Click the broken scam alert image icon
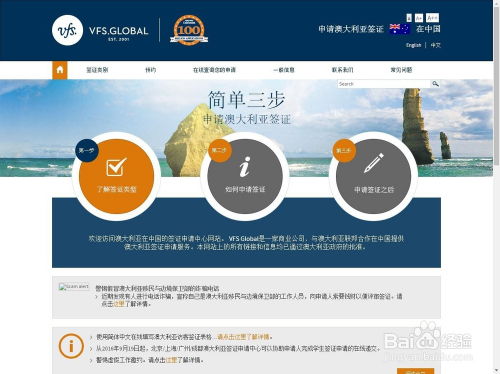500x374 pixels. click(x=74, y=287)
